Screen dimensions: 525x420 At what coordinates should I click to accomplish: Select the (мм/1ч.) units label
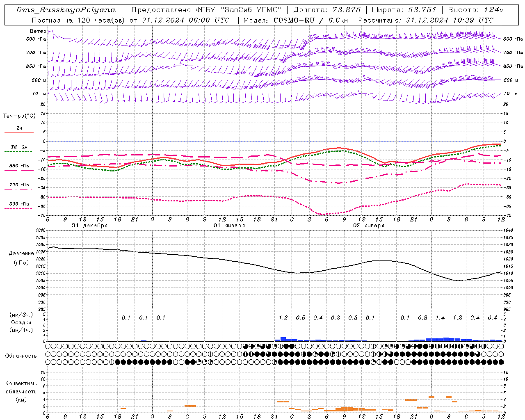pos(21,330)
